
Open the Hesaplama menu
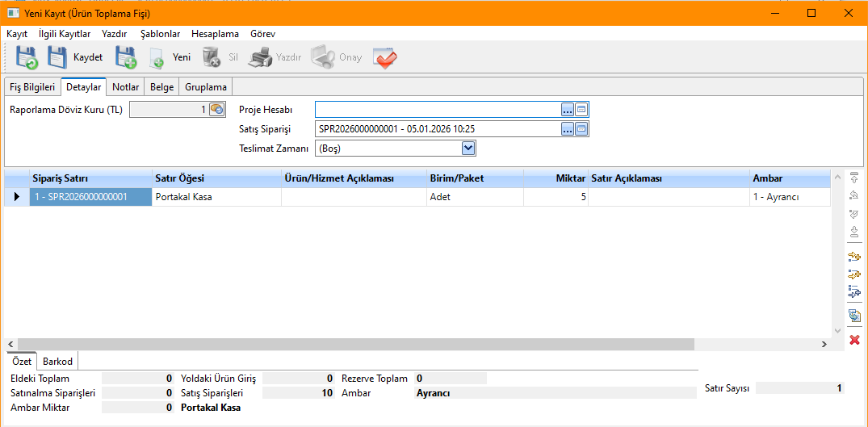[215, 34]
